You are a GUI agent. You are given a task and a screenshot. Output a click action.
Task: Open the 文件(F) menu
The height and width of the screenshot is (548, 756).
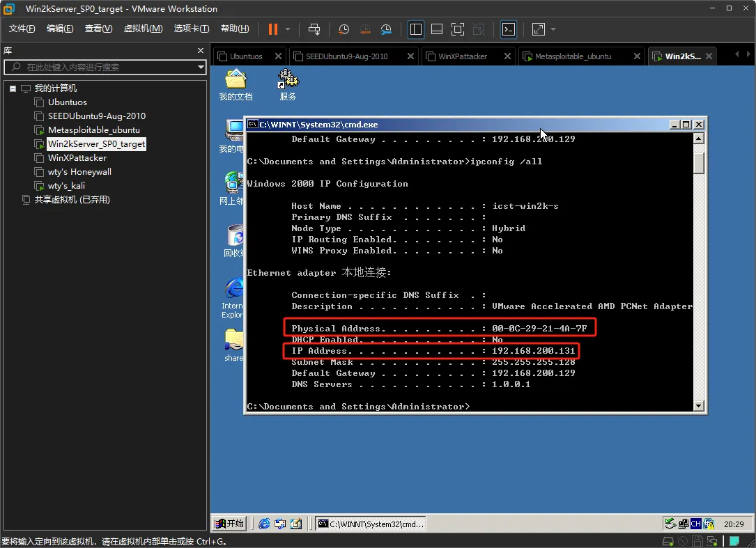pos(22,29)
